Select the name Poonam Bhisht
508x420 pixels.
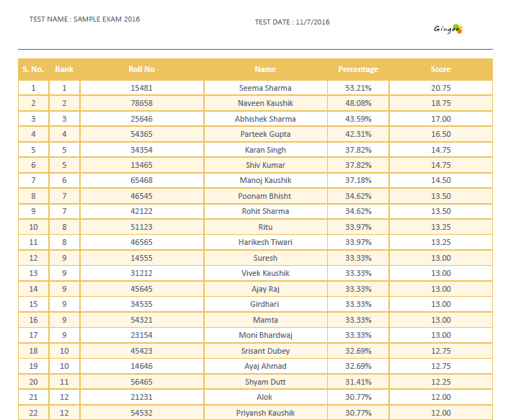pyautogui.click(x=265, y=196)
